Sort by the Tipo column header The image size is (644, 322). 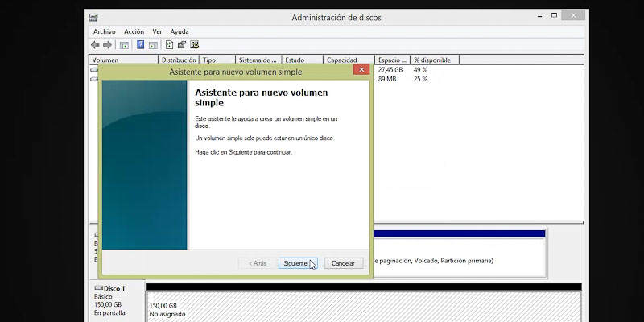point(217,60)
